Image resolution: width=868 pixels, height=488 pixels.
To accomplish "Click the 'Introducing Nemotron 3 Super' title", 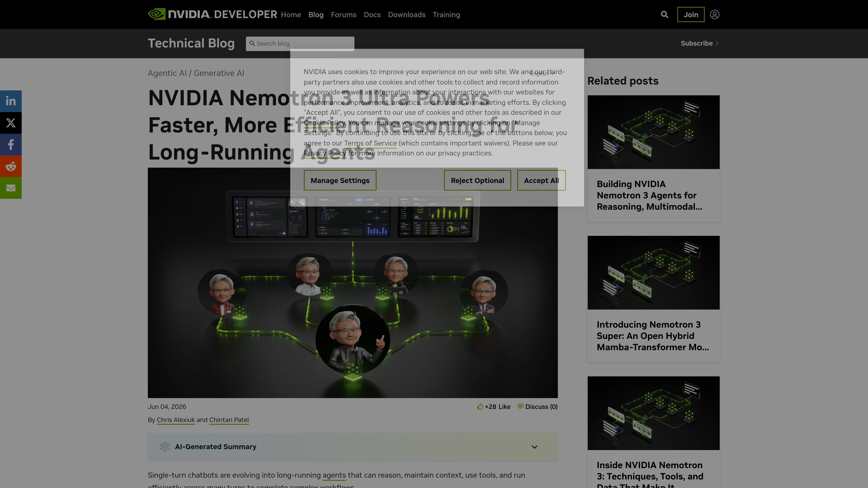I will pyautogui.click(x=653, y=336).
